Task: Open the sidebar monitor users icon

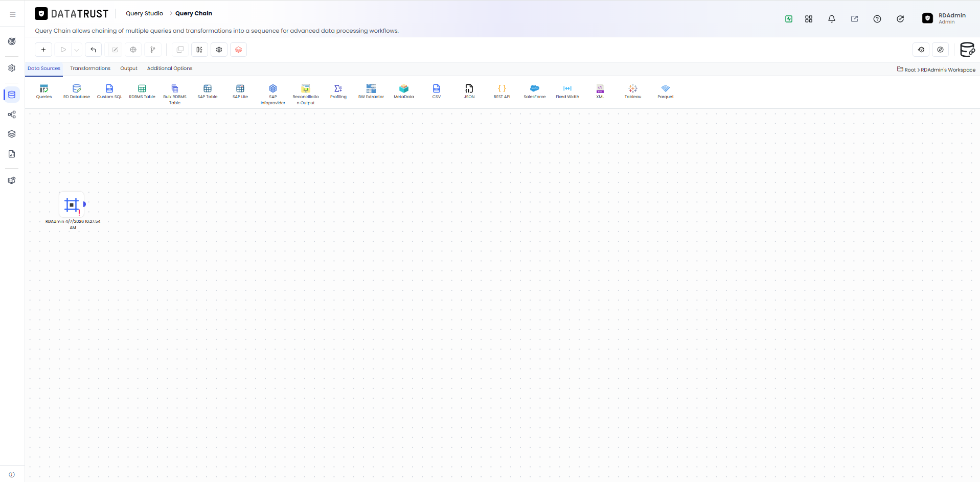Action: point(12,180)
